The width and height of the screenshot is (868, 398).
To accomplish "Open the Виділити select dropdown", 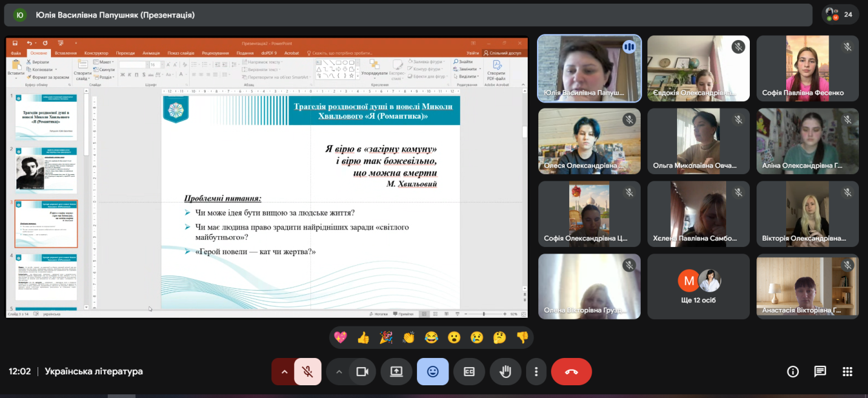I will click(x=467, y=76).
